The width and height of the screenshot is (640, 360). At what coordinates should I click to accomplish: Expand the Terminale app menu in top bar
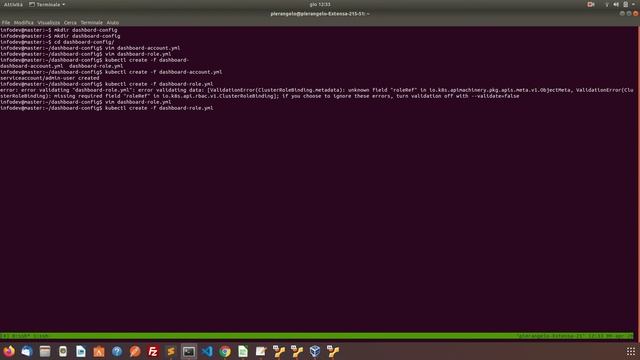click(x=47, y=4)
